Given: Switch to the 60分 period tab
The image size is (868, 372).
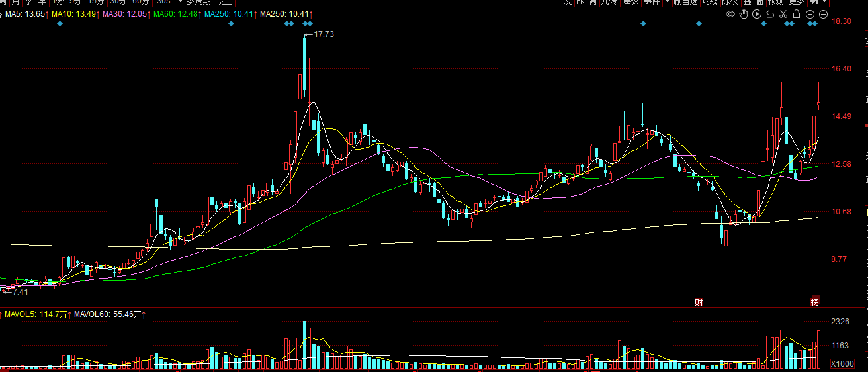Looking at the screenshot, I should (141, 3).
